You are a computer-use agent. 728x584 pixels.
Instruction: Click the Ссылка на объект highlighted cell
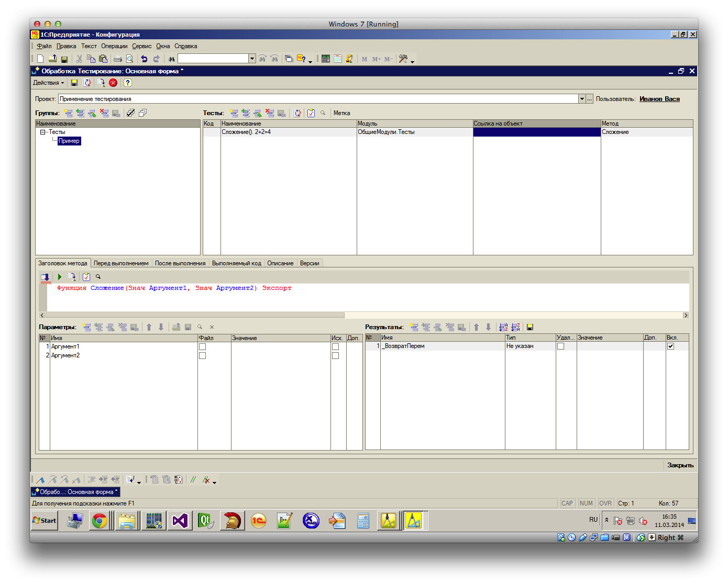coord(537,132)
